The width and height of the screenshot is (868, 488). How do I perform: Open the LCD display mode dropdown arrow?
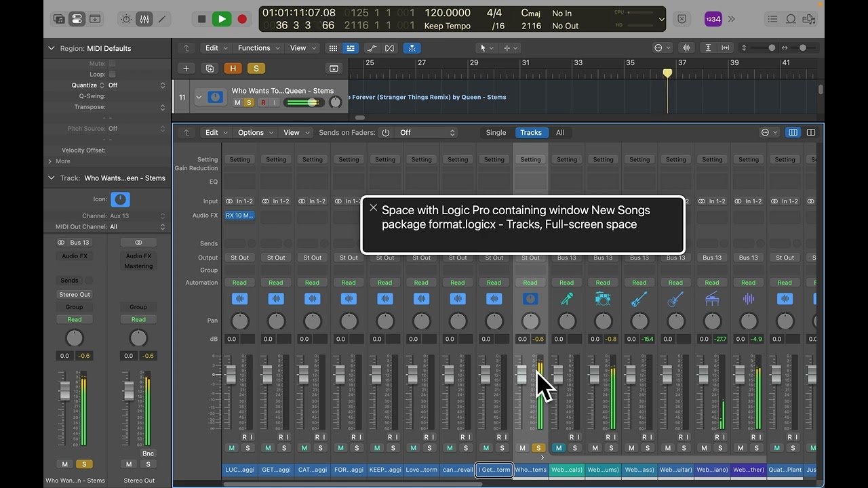click(x=662, y=20)
